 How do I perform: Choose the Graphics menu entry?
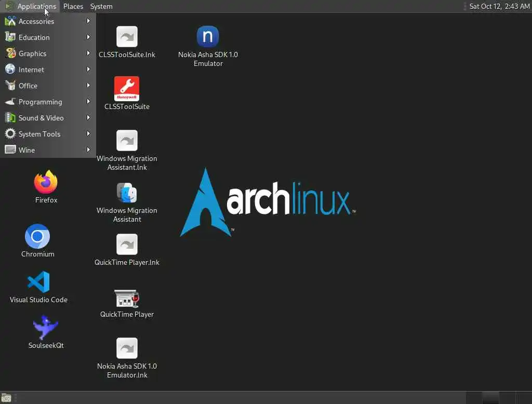tap(48, 53)
